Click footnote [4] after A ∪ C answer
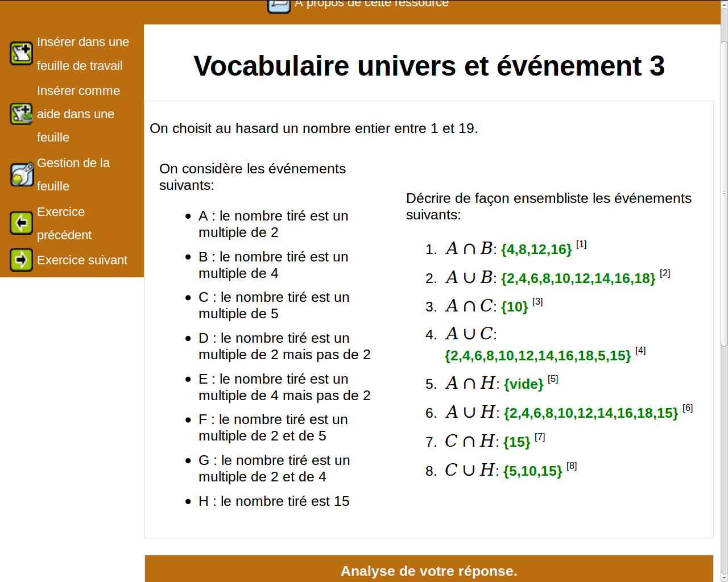Image resolution: width=728 pixels, height=582 pixels. 640,350
